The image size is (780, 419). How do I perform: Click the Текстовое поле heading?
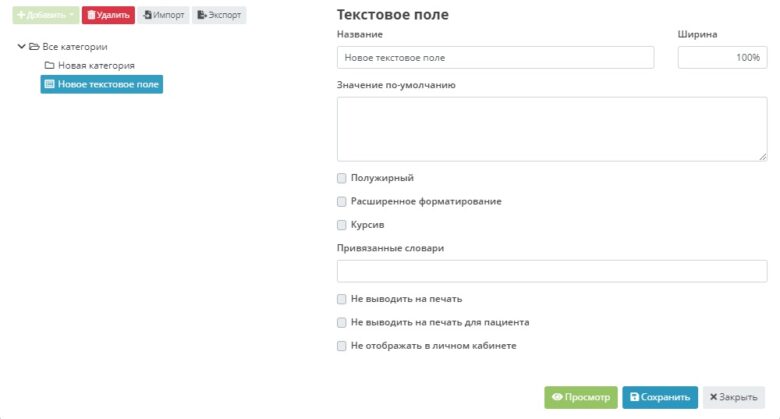(392, 14)
